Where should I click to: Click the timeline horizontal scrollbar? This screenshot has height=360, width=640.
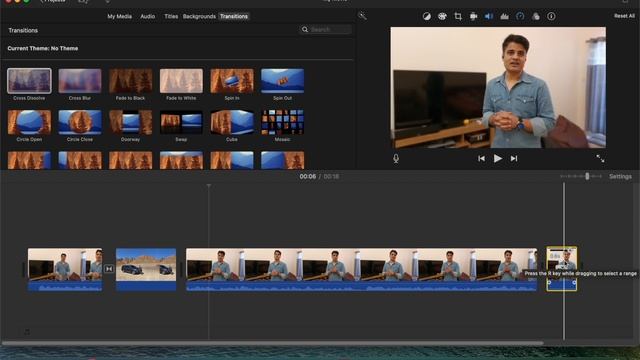click(273, 343)
